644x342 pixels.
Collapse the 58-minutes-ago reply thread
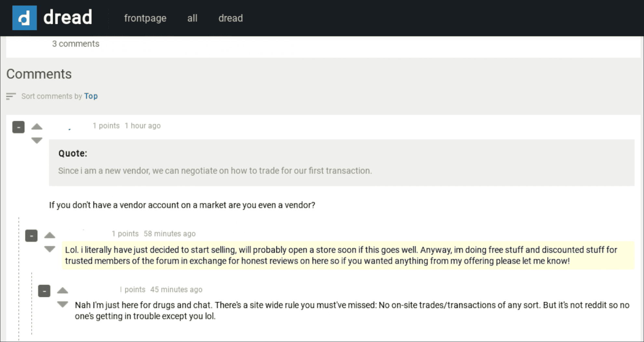(x=31, y=236)
